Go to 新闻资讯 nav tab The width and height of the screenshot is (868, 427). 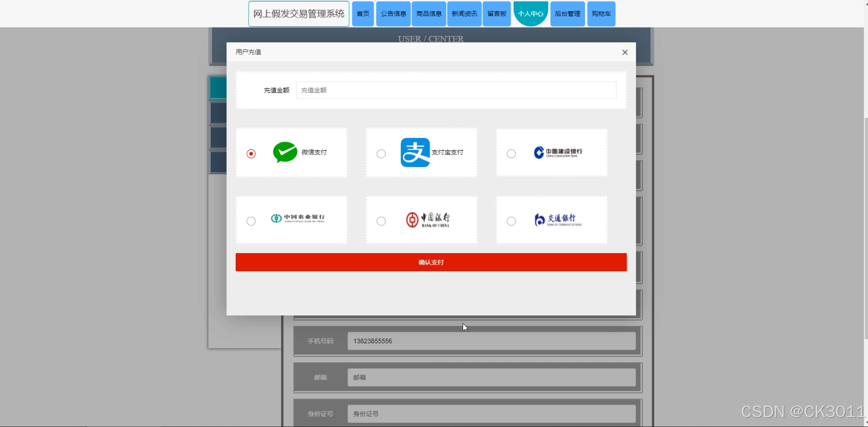[464, 14]
